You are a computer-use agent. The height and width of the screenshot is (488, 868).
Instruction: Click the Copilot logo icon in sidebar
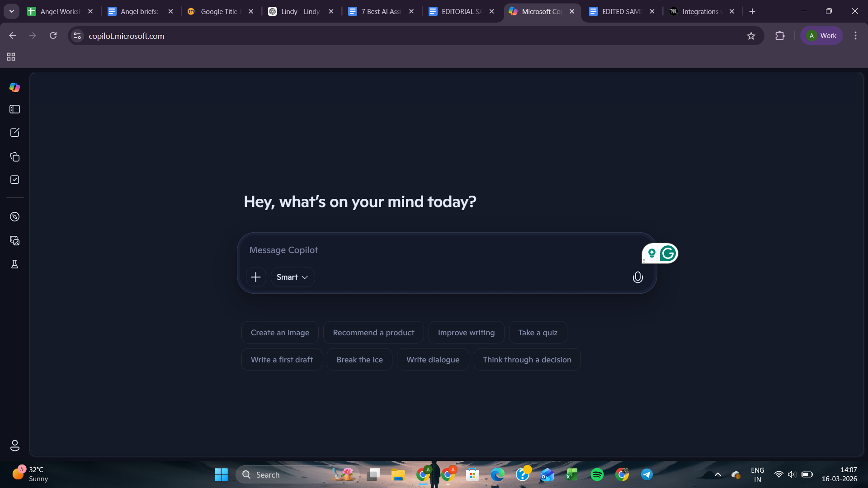click(14, 87)
